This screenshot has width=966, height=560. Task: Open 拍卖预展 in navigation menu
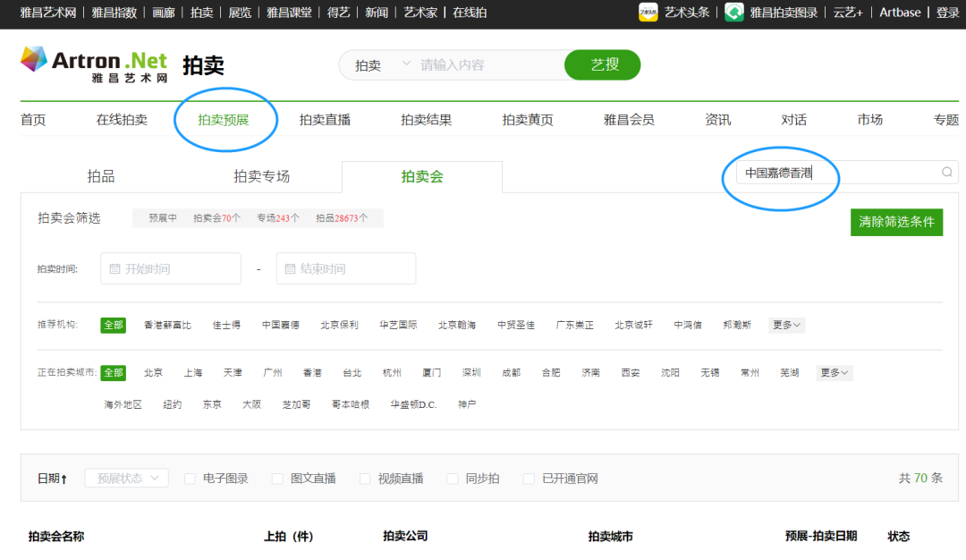(x=223, y=120)
